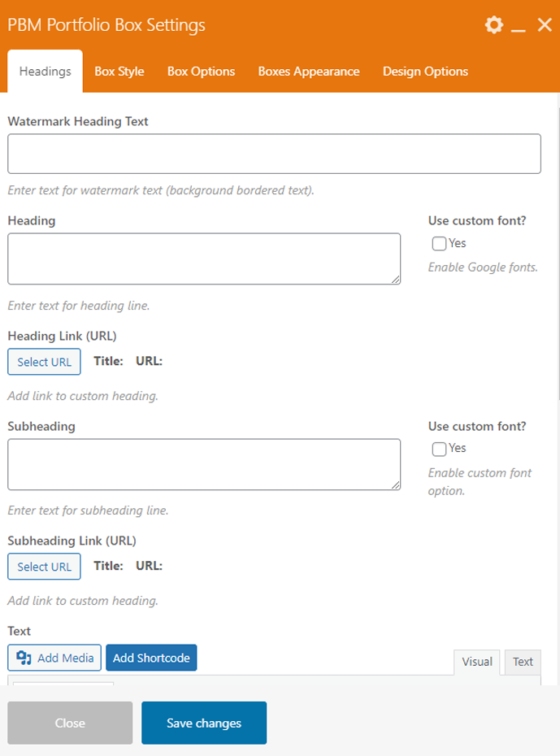560x756 pixels.
Task: Click Select URL for Subheading Link
Action: coord(45,567)
